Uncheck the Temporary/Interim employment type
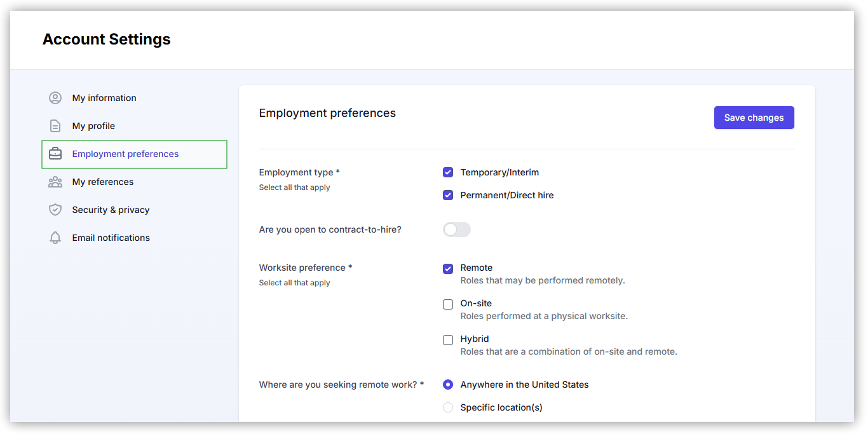Image resolution: width=868 pixels, height=436 pixels. [x=448, y=172]
